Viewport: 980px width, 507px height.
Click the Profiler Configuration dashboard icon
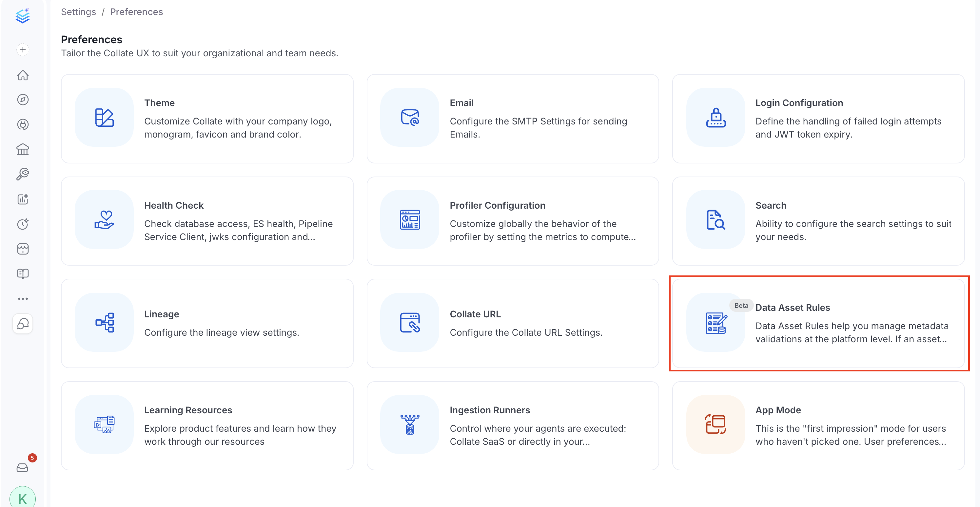click(x=410, y=220)
